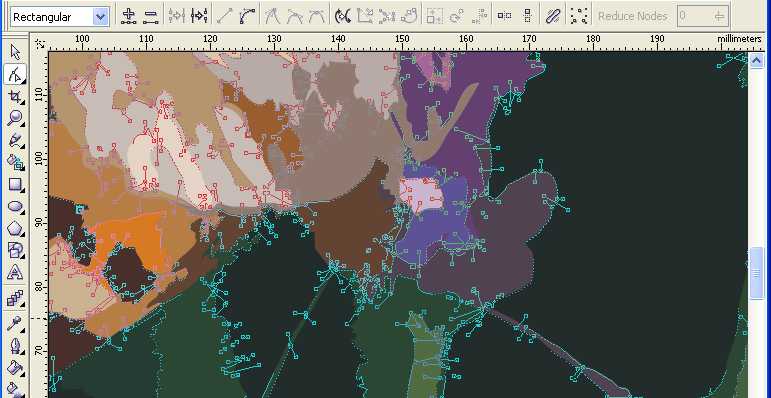Click the scroll up arrow button

click(x=756, y=60)
